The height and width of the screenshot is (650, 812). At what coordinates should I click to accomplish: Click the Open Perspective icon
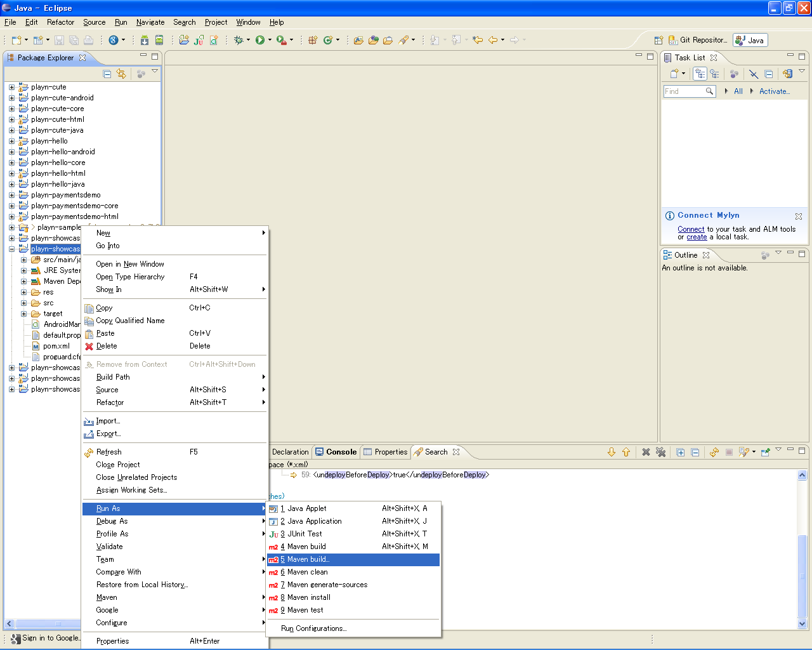pos(658,40)
